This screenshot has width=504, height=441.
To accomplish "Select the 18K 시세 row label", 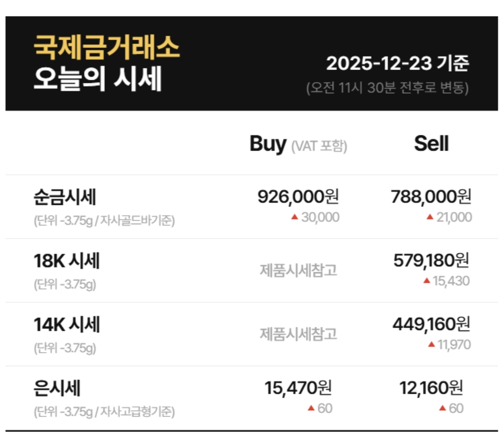I will (x=67, y=261).
